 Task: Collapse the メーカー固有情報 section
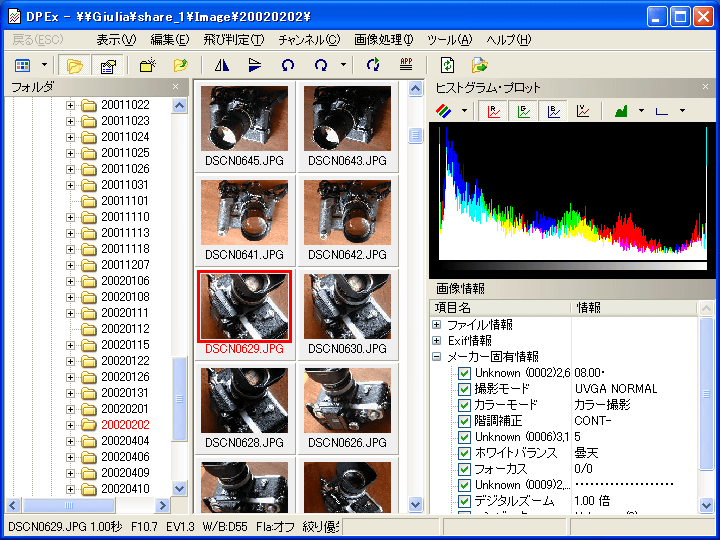coord(436,357)
